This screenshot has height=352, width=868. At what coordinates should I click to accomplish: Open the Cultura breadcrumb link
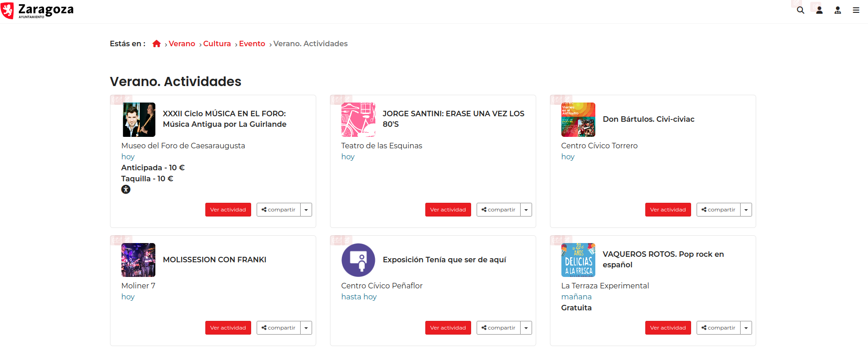point(217,43)
